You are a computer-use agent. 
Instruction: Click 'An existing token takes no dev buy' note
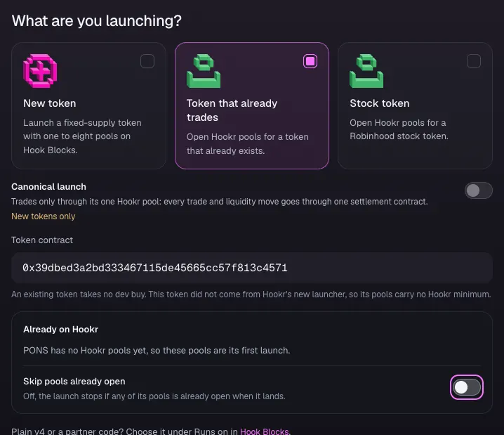(x=251, y=294)
